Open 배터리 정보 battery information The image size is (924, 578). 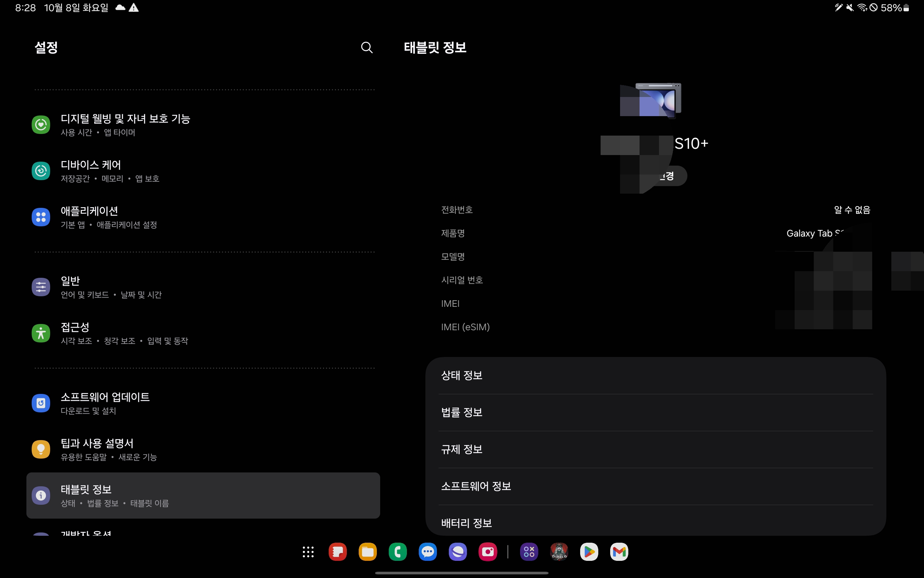pyautogui.click(x=655, y=522)
